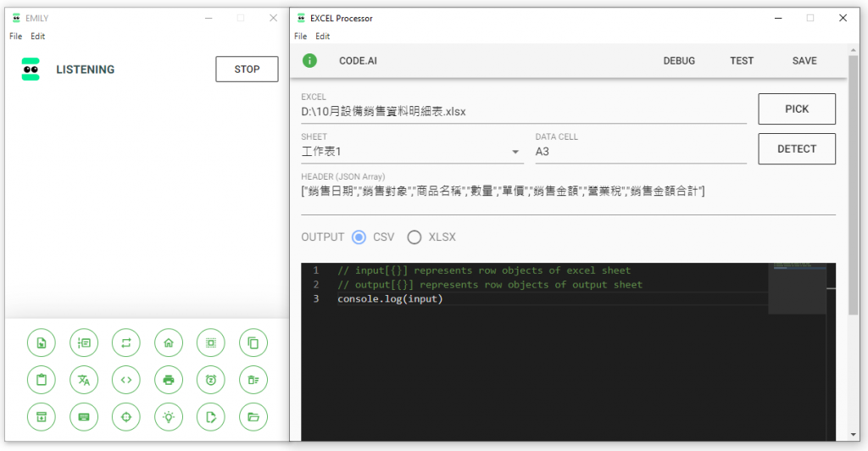Screen dimensions: 868x451
Task: Click the code brackets icon
Action: click(126, 380)
